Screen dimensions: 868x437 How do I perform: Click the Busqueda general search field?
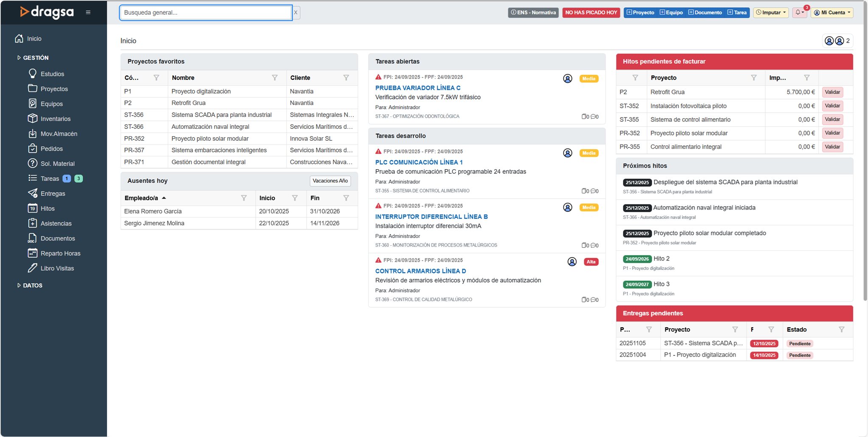(206, 12)
